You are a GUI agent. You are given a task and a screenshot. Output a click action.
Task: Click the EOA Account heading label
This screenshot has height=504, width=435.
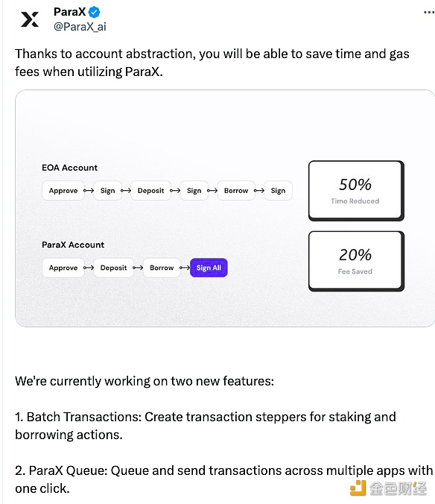(x=70, y=168)
